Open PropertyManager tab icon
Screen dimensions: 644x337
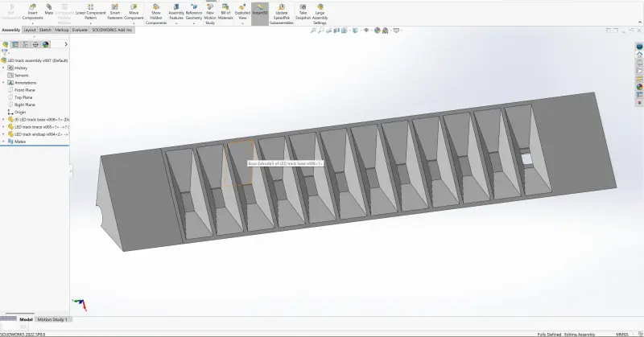coord(15,44)
